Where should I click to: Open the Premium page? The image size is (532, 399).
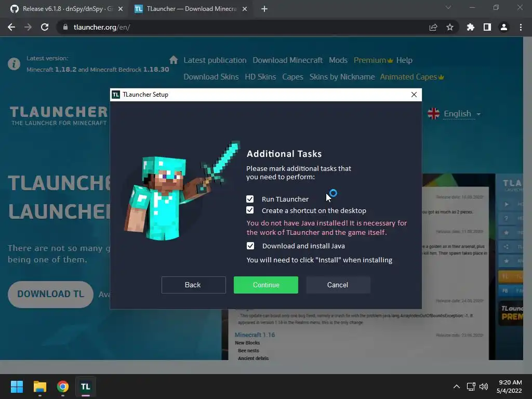click(x=373, y=60)
